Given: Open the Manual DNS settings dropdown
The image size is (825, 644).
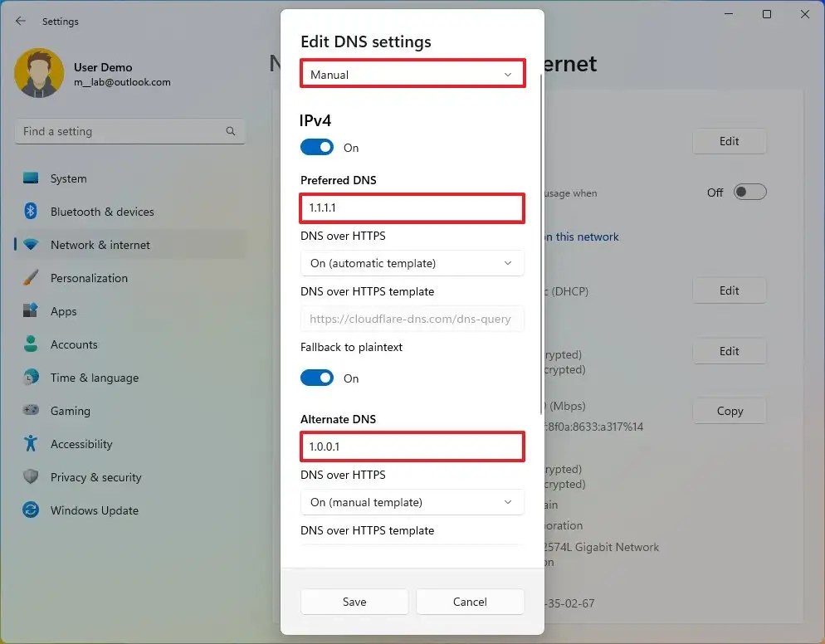Looking at the screenshot, I should point(412,74).
